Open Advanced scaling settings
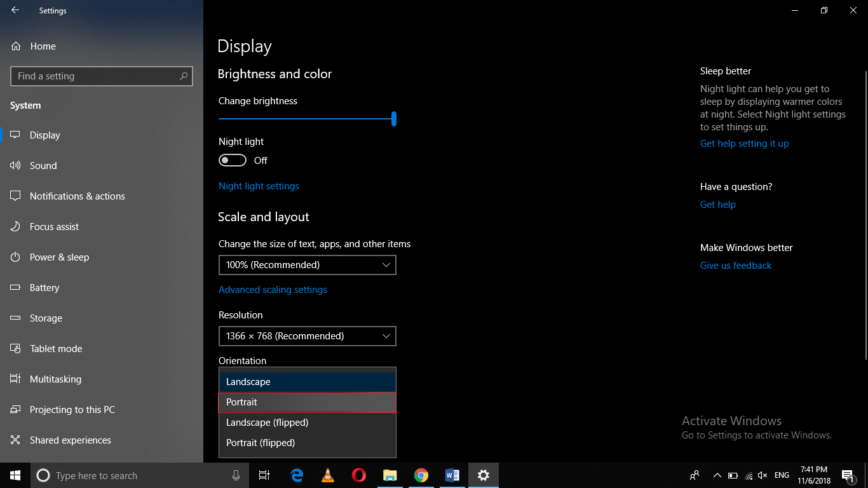Screen dimensions: 868x488 coord(273,289)
